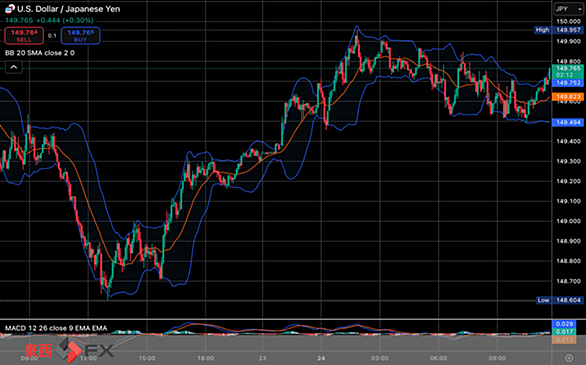Select the Low 148.604 price label
This screenshot has height=365, width=586.
[x=559, y=300]
